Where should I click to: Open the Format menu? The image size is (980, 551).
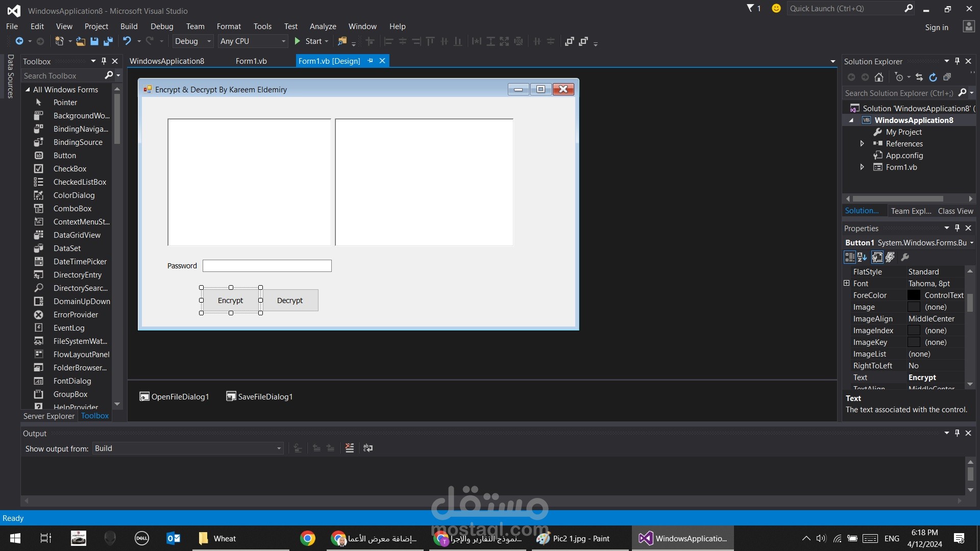229,27
